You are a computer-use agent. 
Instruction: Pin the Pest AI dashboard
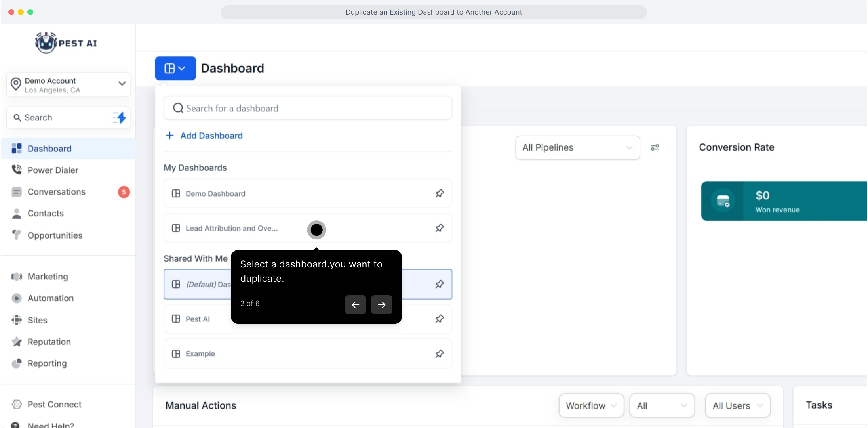click(x=440, y=319)
